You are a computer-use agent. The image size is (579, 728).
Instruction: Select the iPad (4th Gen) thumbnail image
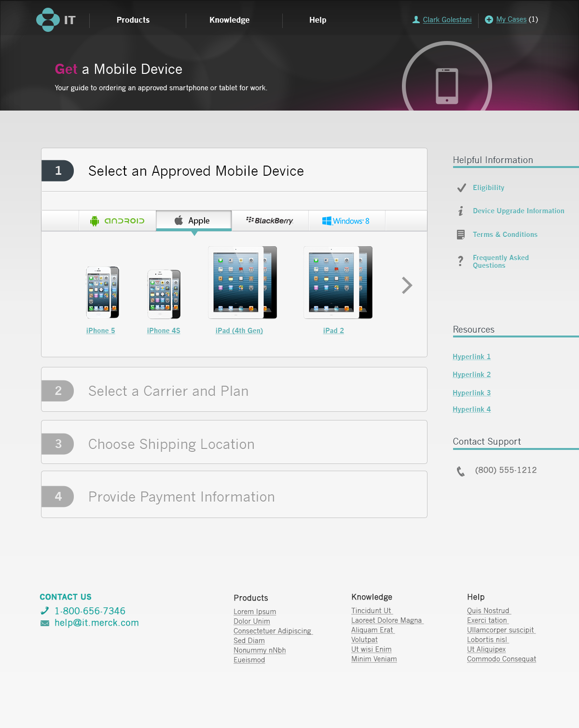242,282
